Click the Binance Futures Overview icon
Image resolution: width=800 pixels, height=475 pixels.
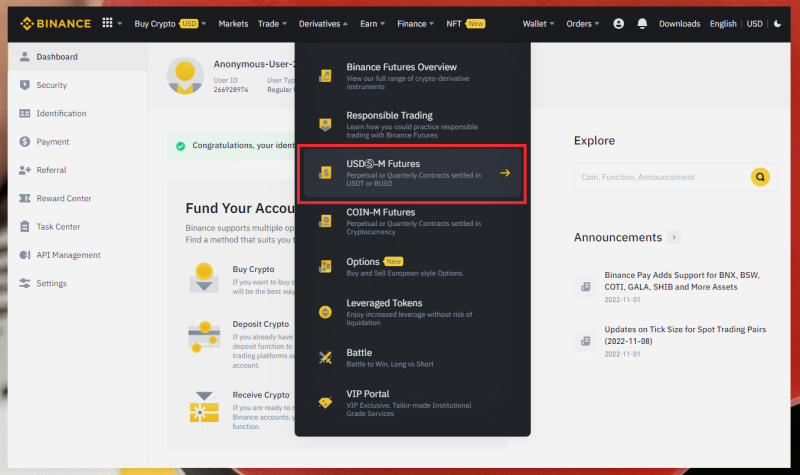click(x=325, y=76)
